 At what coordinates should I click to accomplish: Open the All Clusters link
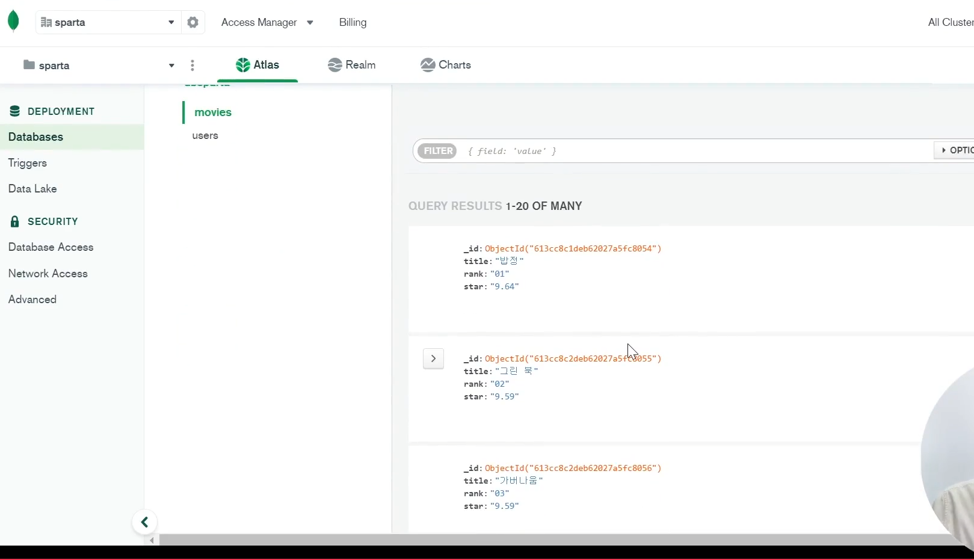point(951,22)
